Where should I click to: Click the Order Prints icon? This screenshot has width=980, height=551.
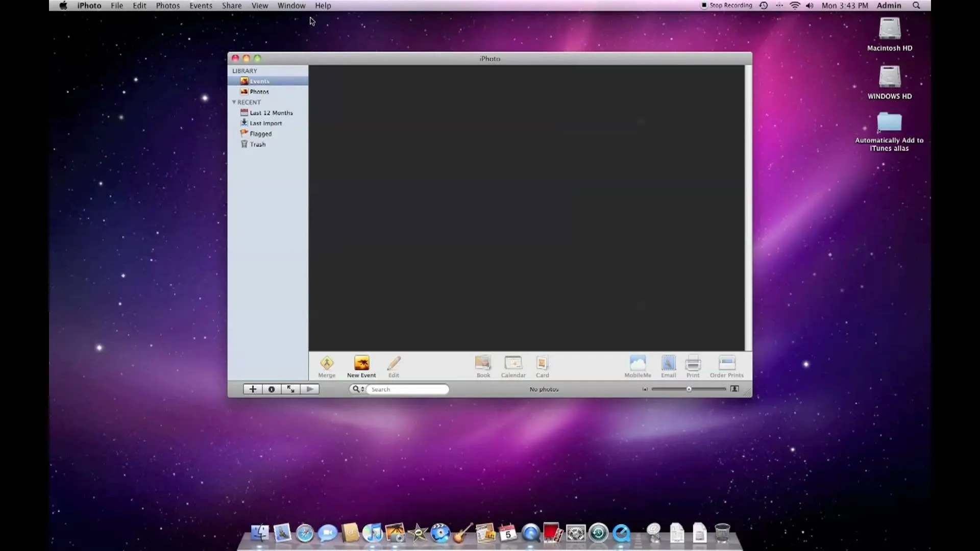726,363
